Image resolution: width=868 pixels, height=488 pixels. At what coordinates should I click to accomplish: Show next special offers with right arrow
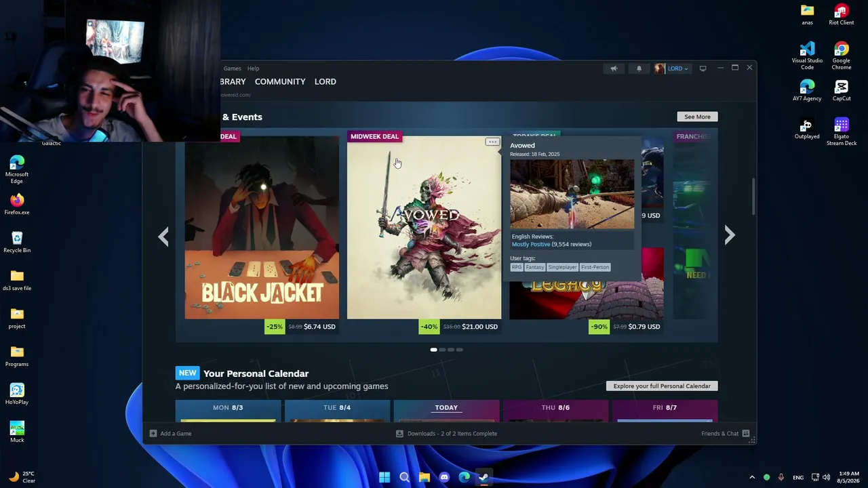coord(730,235)
